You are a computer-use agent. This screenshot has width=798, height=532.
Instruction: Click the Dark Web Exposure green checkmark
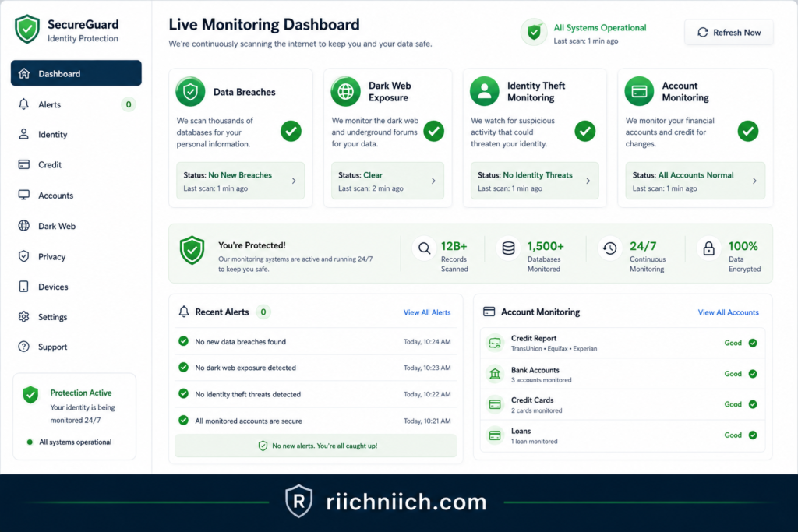point(433,131)
